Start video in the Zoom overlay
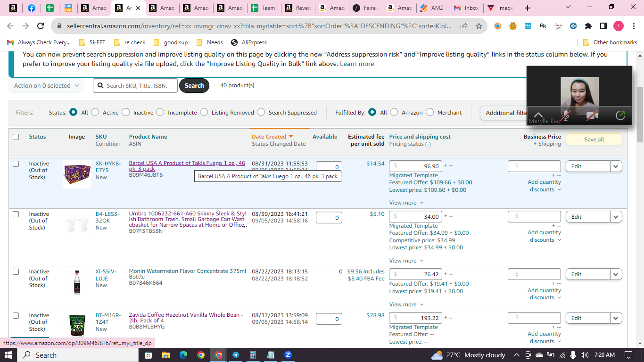Image resolution: width=644 pixels, height=362 pixels. [592, 115]
